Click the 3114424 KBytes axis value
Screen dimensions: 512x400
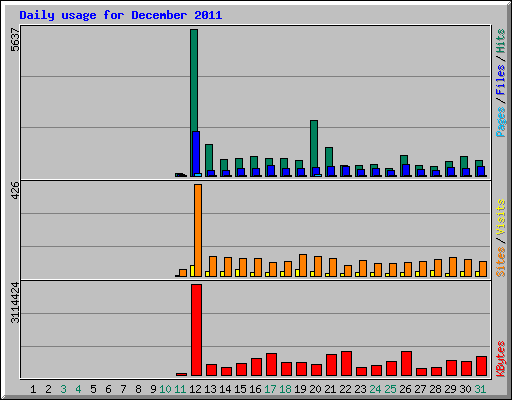click(15, 303)
